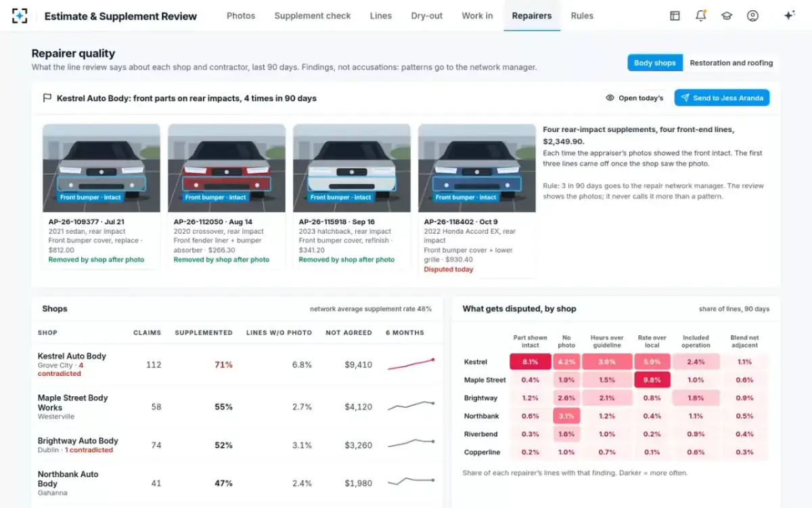The height and width of the screenshot is (508, 812).
Task: Click Kestrel's $9,410 not agreed value
Action: (x=359, y=364)
